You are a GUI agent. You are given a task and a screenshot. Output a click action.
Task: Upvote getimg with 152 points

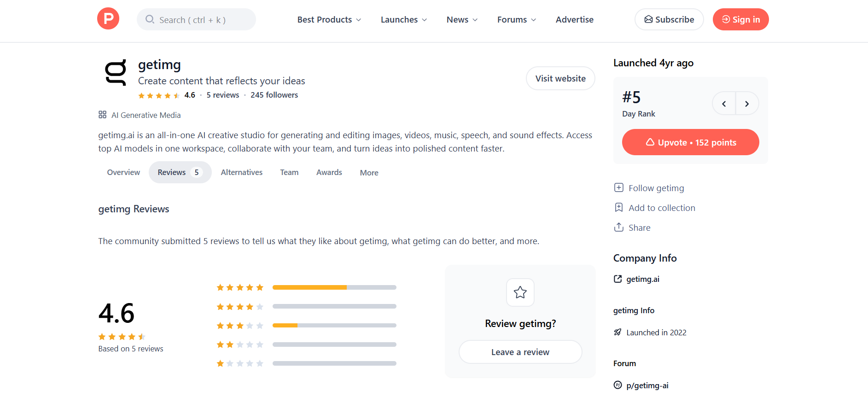pos(690,142)
